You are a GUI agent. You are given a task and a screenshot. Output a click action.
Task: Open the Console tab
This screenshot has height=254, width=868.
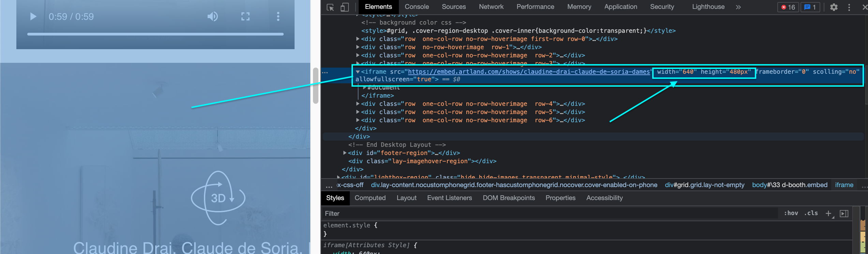click(x=417, y=7)
